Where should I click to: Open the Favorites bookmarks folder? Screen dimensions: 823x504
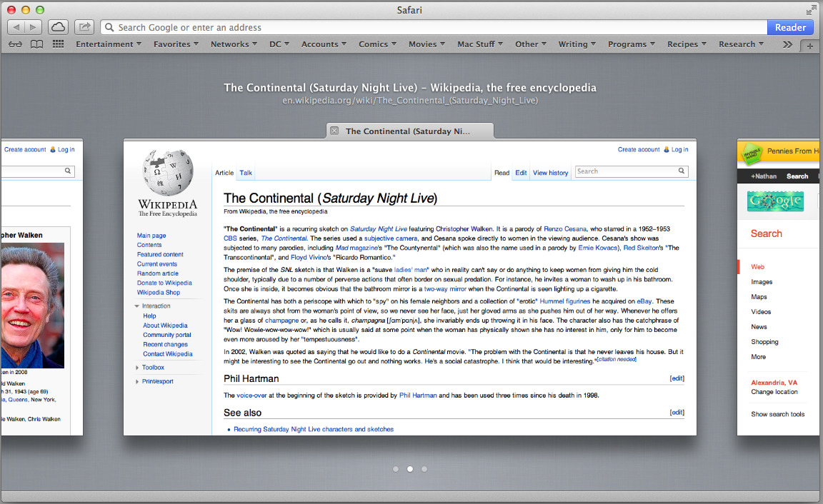(x=176, y=44)
